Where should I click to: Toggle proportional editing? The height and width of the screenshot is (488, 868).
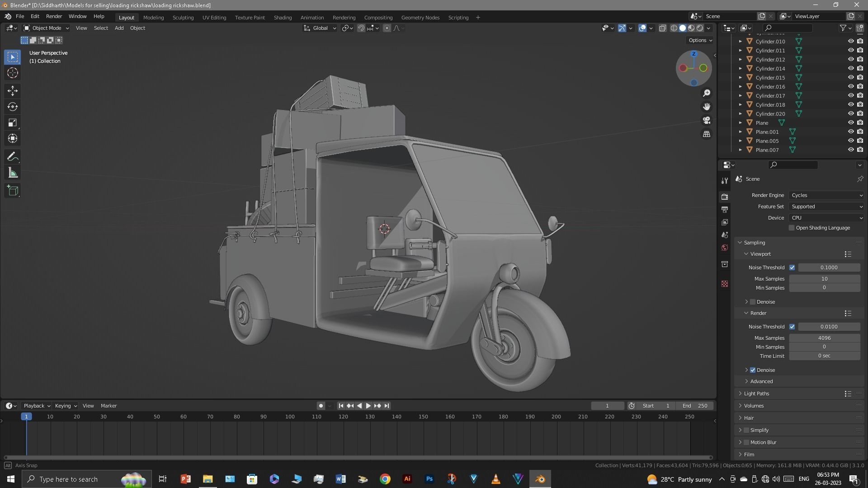click(x=387, y=28)
